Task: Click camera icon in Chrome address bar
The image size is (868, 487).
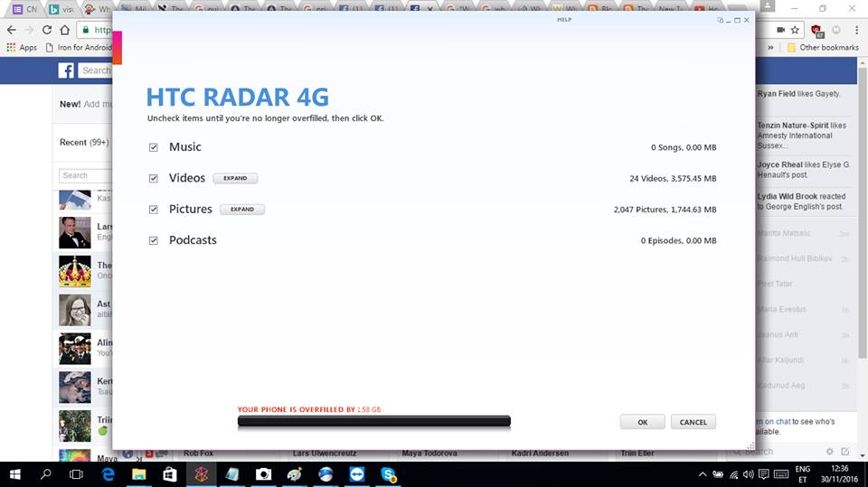Action: 780,30
